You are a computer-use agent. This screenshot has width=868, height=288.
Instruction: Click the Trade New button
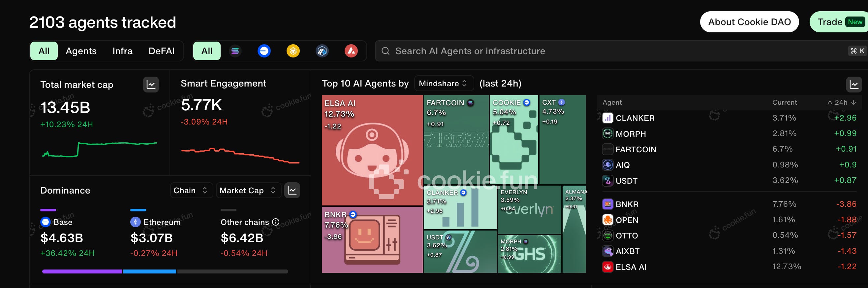pos(839,22)
